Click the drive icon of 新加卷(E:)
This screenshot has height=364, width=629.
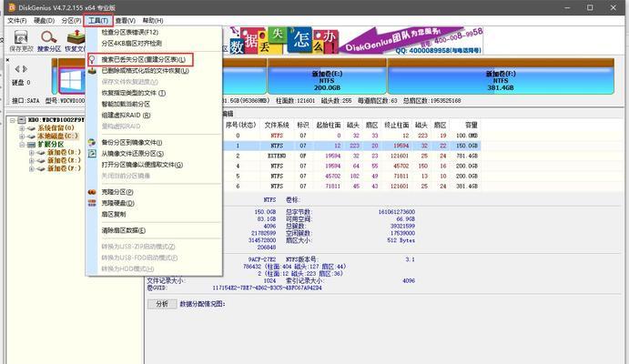click(x=41, y=161)
